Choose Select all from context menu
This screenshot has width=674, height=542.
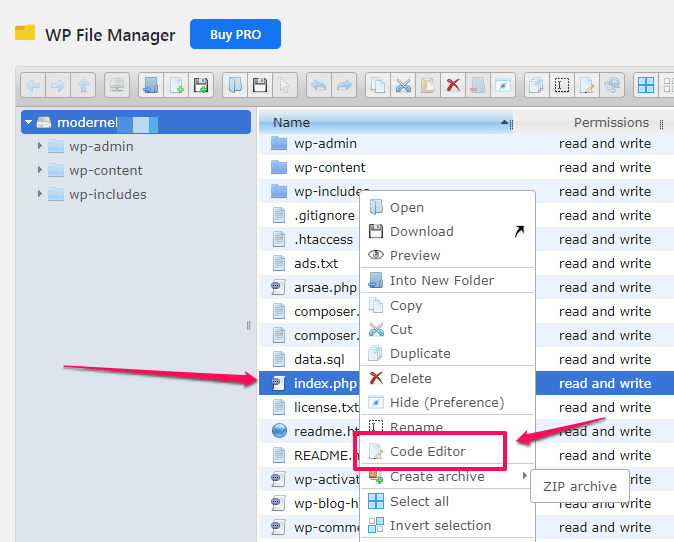[447, 501]
